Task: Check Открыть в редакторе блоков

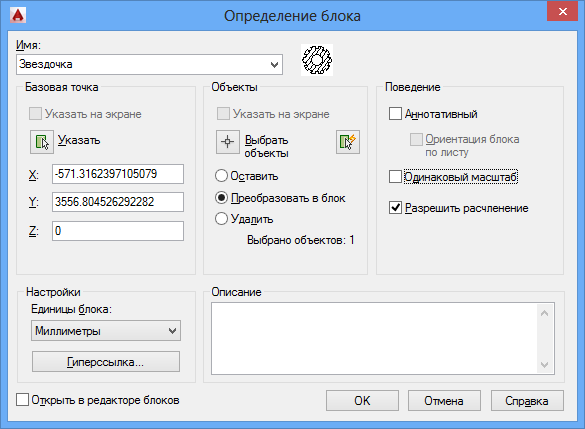Action: coord(22,400)
